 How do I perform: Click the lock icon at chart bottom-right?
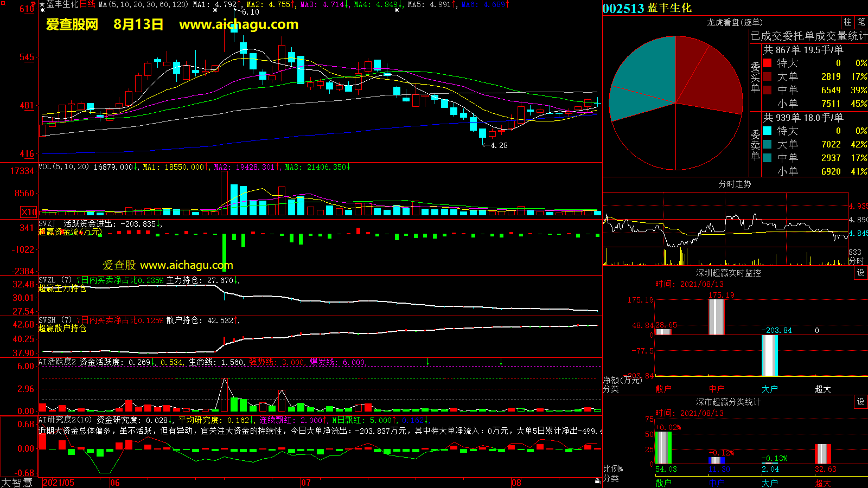597,481
